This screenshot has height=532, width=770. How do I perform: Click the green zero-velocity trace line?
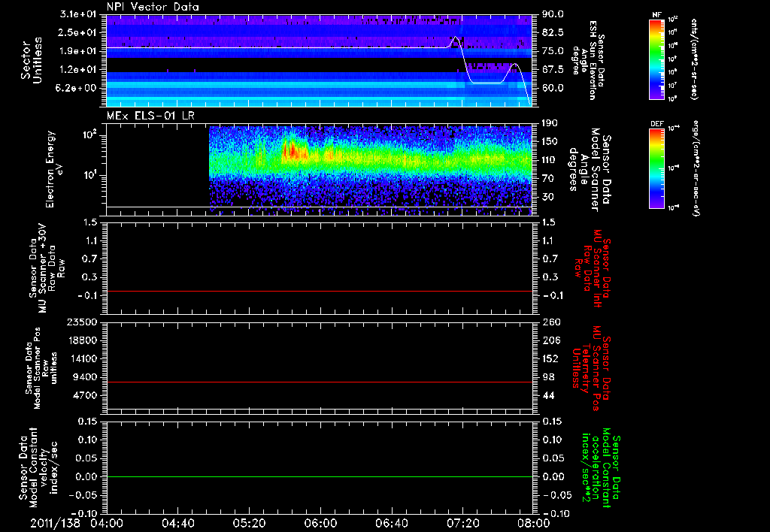click(x=320, y=476)
